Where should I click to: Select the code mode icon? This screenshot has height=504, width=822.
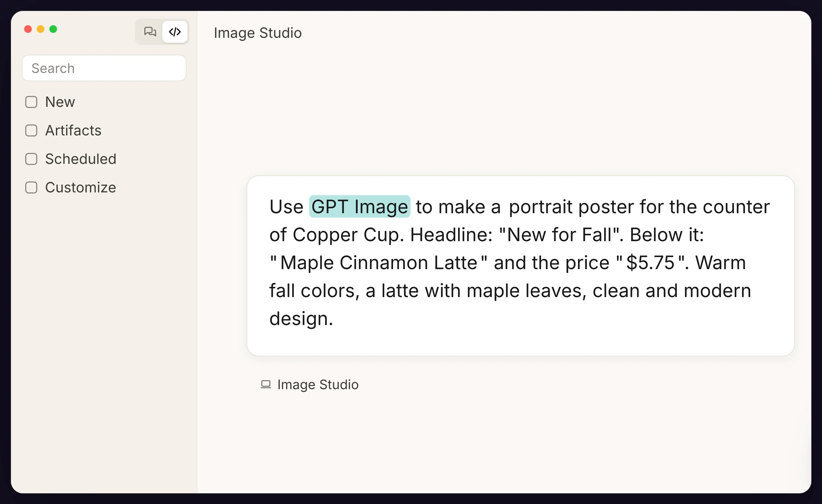point(175,32)
